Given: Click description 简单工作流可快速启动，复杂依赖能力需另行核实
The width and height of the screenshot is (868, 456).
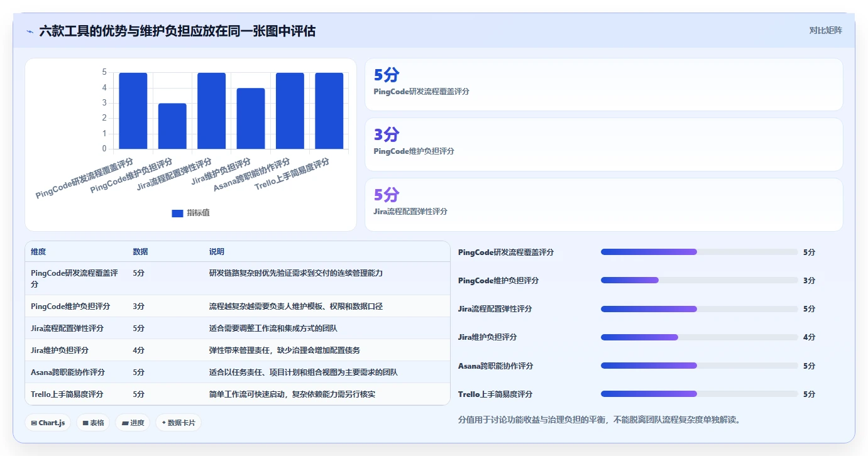Looking at the screenshot, I should click(x=292, y=394).
